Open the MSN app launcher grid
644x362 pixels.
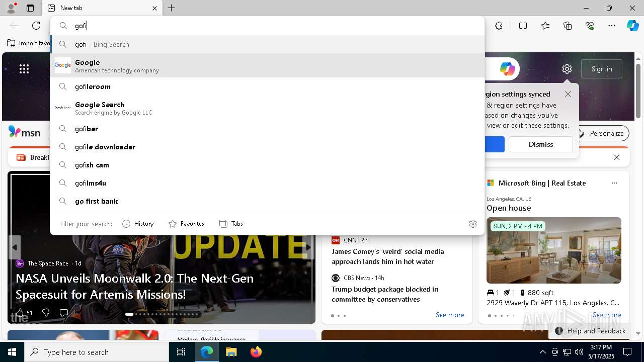pyautogui.click(x=24, y=69)
